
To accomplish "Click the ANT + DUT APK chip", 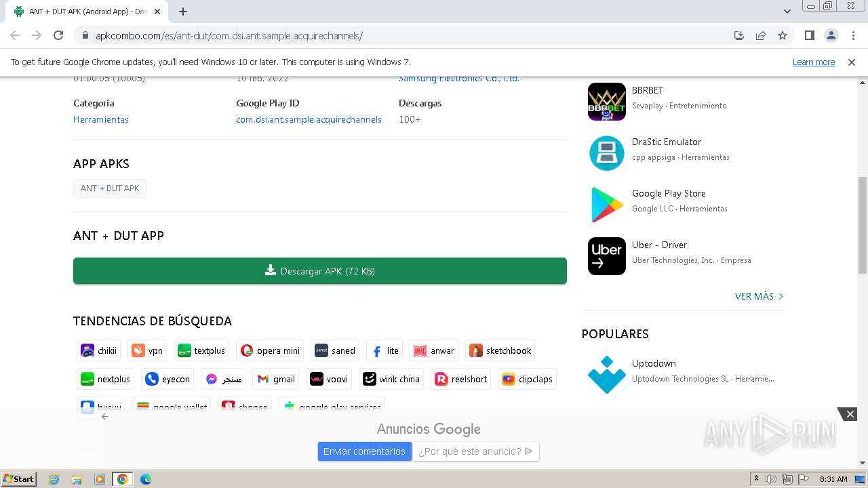I will tap(110, 188).
